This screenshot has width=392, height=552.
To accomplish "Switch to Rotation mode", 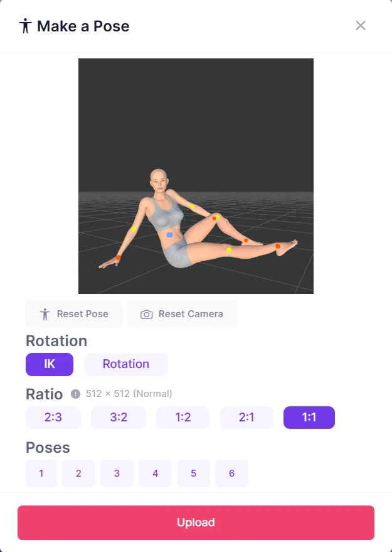I will tap(125, 364).
